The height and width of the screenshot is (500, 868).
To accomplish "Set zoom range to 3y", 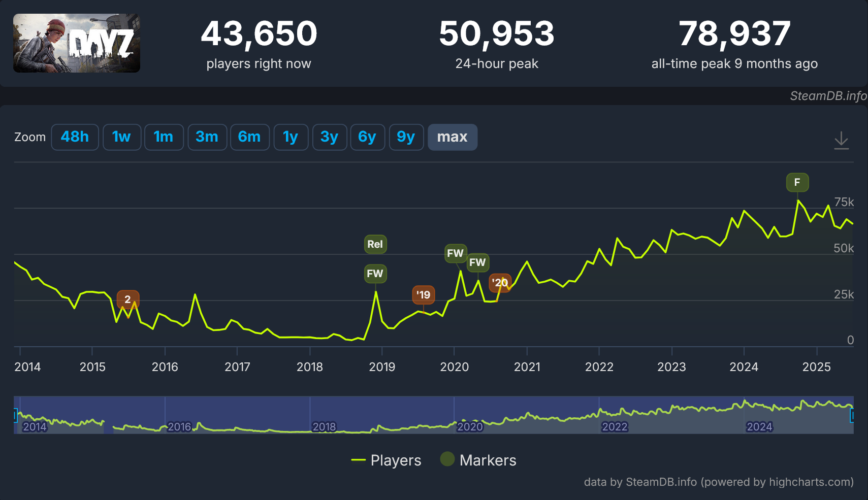I will [330, 137].
